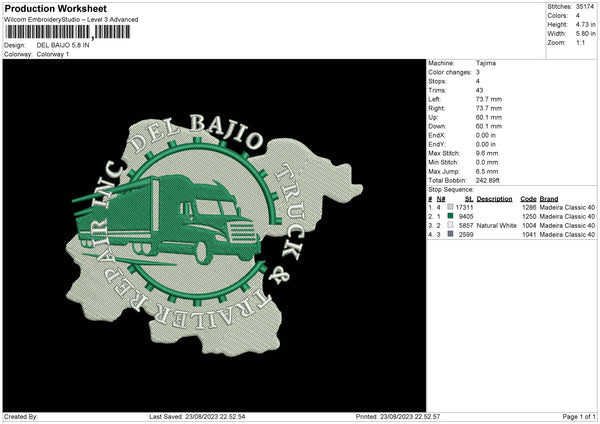
Task: Click the EndX value 0.00 in
Action: (486, 135)
